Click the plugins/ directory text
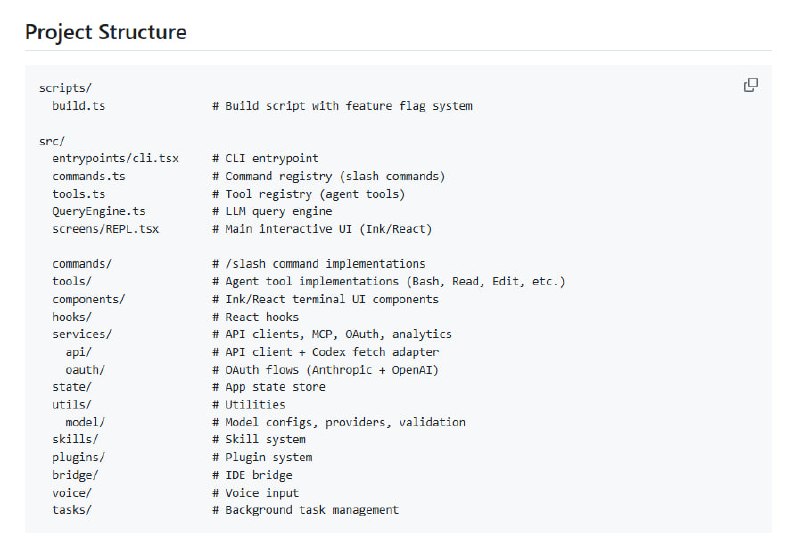The image size is (800, 553). [x=79, y=457]
